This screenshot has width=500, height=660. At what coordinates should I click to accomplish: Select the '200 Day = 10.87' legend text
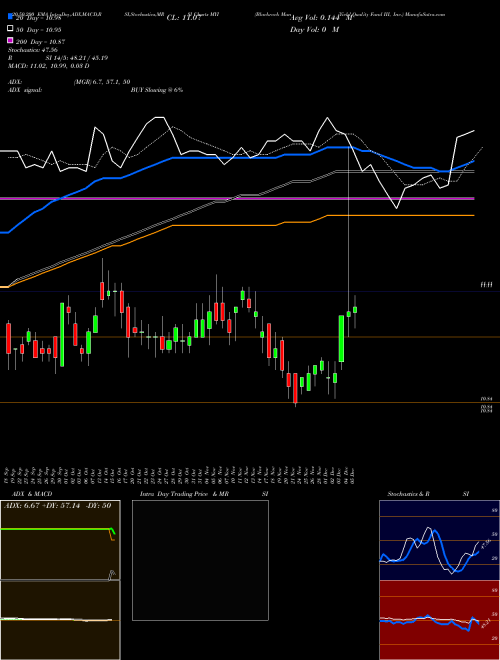coord(40,42)
